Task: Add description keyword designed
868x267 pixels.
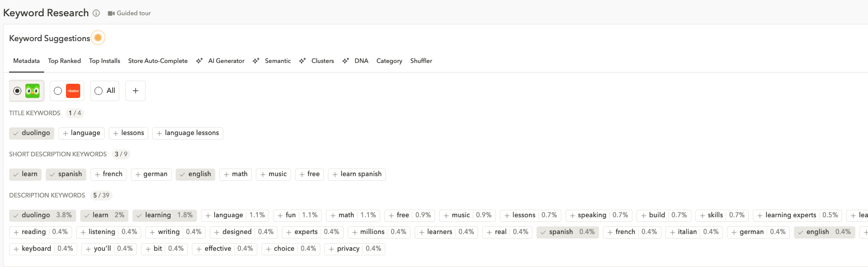Action: (x=244, y=232)
